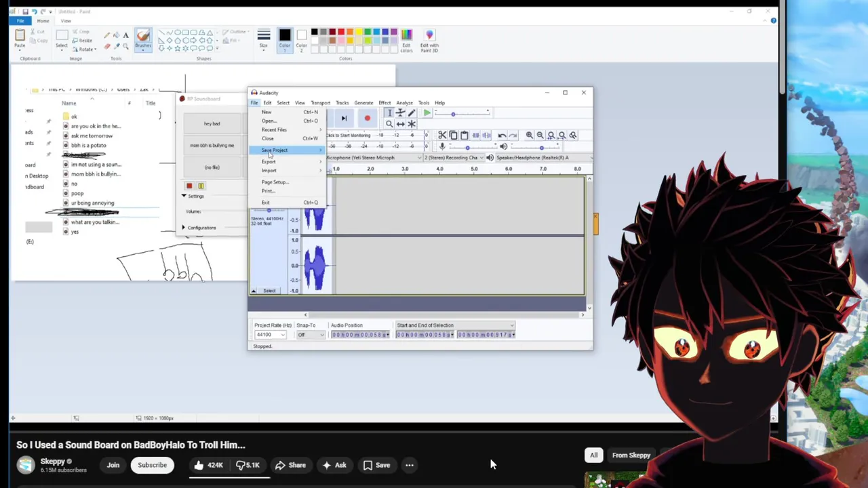The image size is (868, 488).
Task: Select the Paint Fill bucket tool
Action: tap(117, 35)
